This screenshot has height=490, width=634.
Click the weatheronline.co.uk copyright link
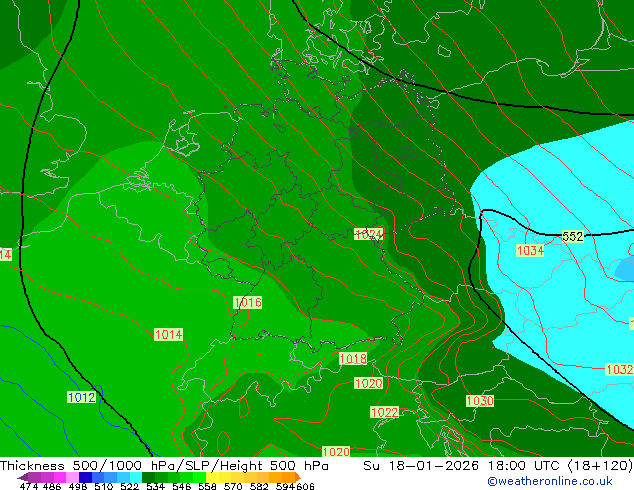550,481
